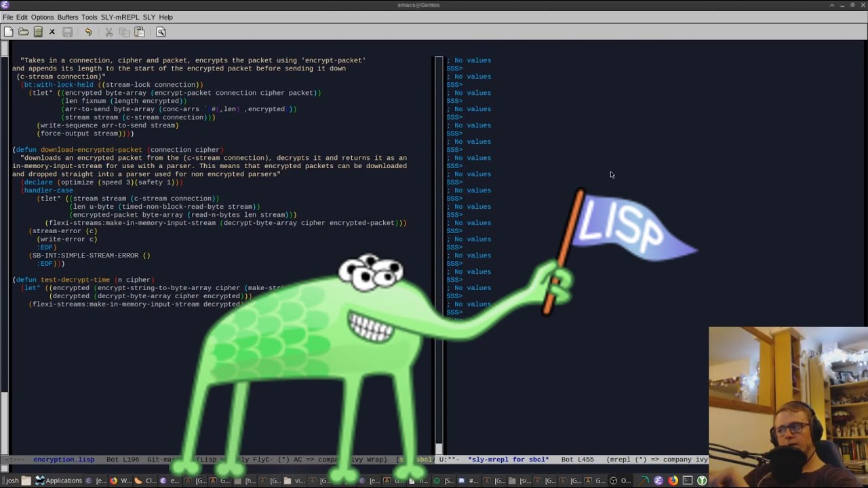Launch Firefox from the taskbar
868x488 pixels.
[673, 481]
